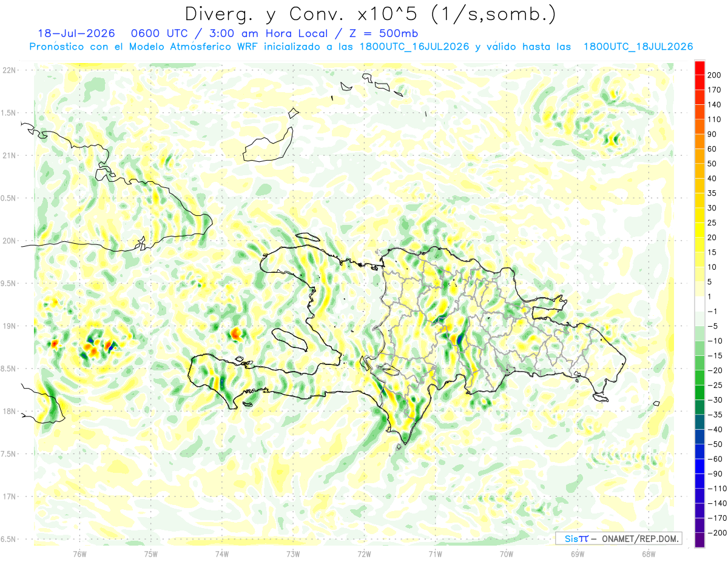Image resolution: width=728 pixels, height=562 pixels.
Task: Click the longitude label '72W'
Action: (364, 554)
